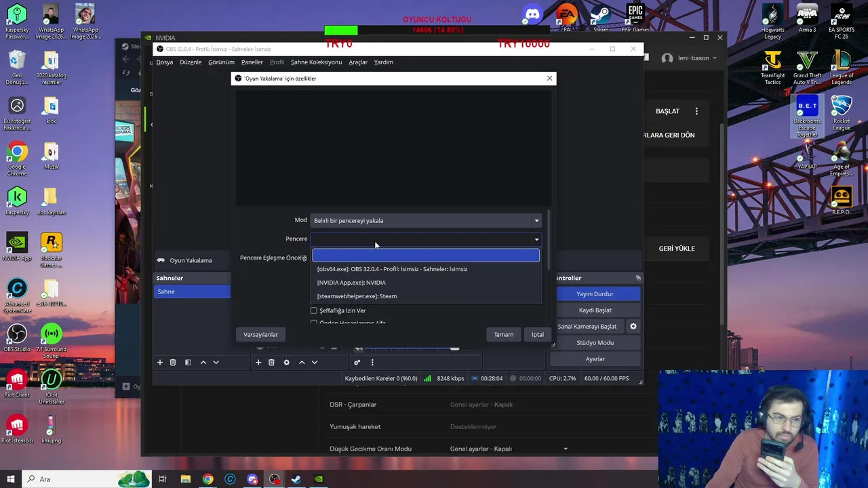Move scene up arrow in Sahneler toolbar

tap(203, 363)
